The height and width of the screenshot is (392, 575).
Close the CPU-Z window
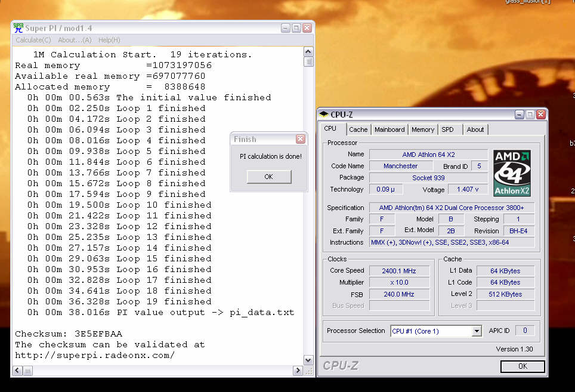[540, 115]
